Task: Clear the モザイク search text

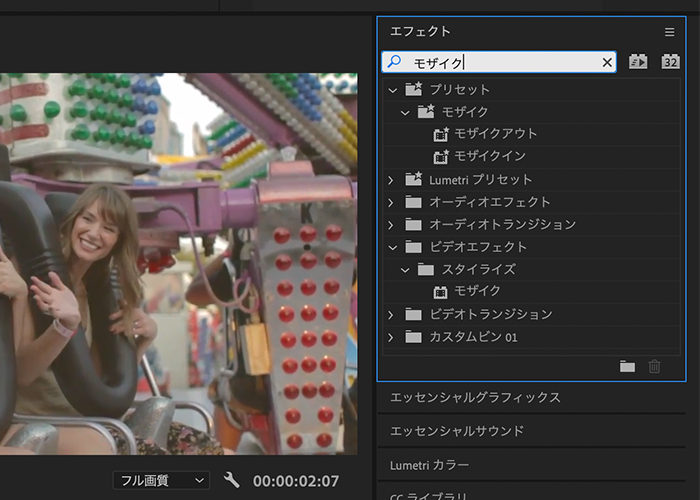Action: click(607, 63)
